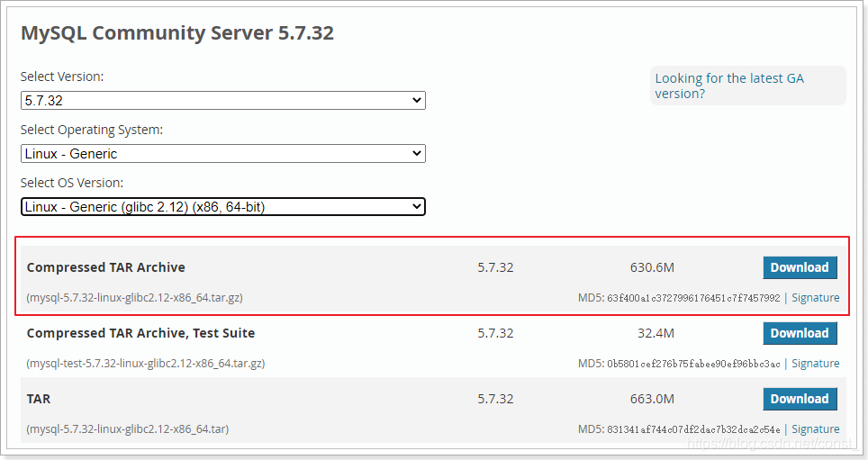The image size is (868, 460).
Task: Expand the Select OS Version combo box
Action: (223, 206)
